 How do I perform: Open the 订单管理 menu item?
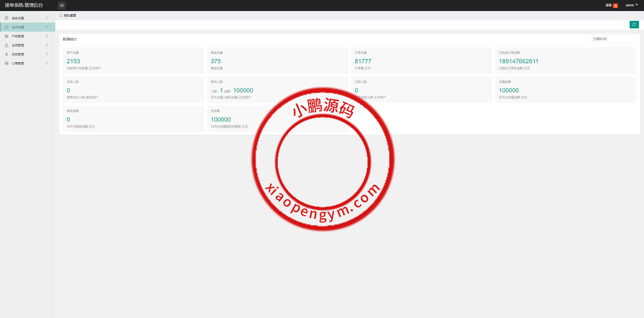coord(18,63)
